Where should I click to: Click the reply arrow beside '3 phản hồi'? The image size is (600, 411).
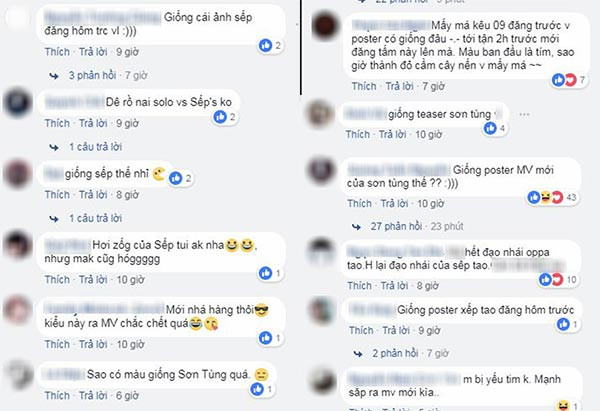pos(54,76)
